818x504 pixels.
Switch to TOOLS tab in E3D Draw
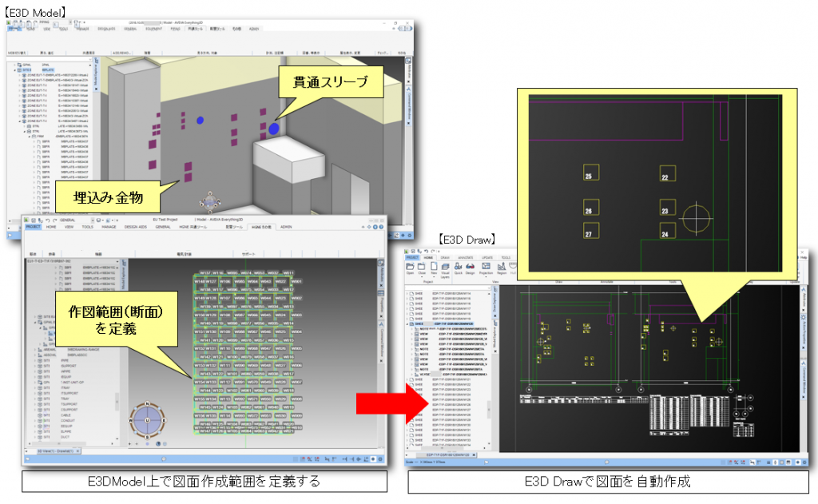[506, 258]
